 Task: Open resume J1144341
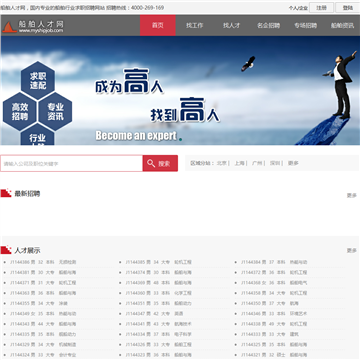click(159, 324)
